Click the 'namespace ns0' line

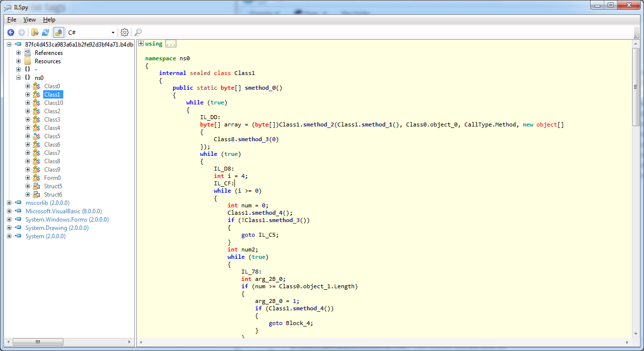point(167,58)
